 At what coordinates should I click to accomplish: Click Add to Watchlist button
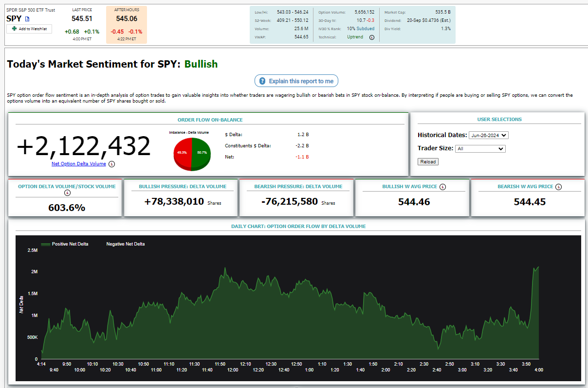pos(29,29)
